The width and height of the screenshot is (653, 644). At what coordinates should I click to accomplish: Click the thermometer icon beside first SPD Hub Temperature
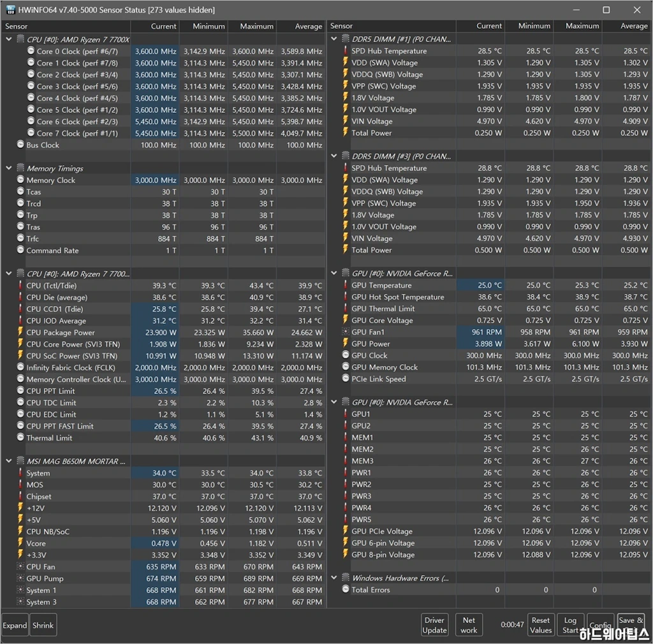click(x=345, y=51)
